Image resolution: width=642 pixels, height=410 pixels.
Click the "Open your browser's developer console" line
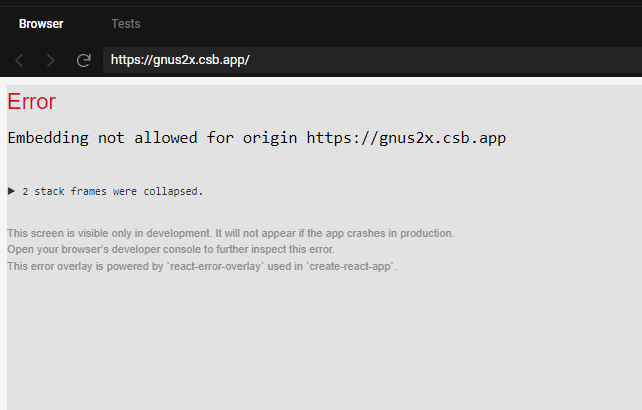pyautogui.click(x=170, y=249)
